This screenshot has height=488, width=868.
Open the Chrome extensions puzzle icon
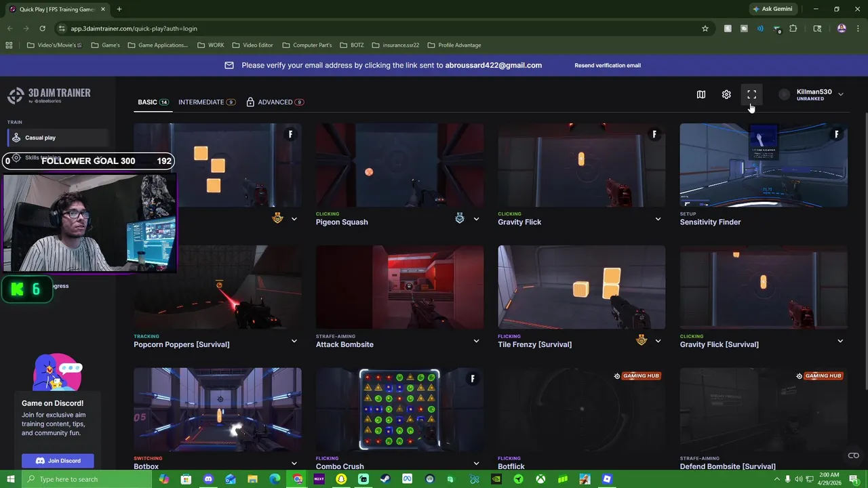[793, 28]
